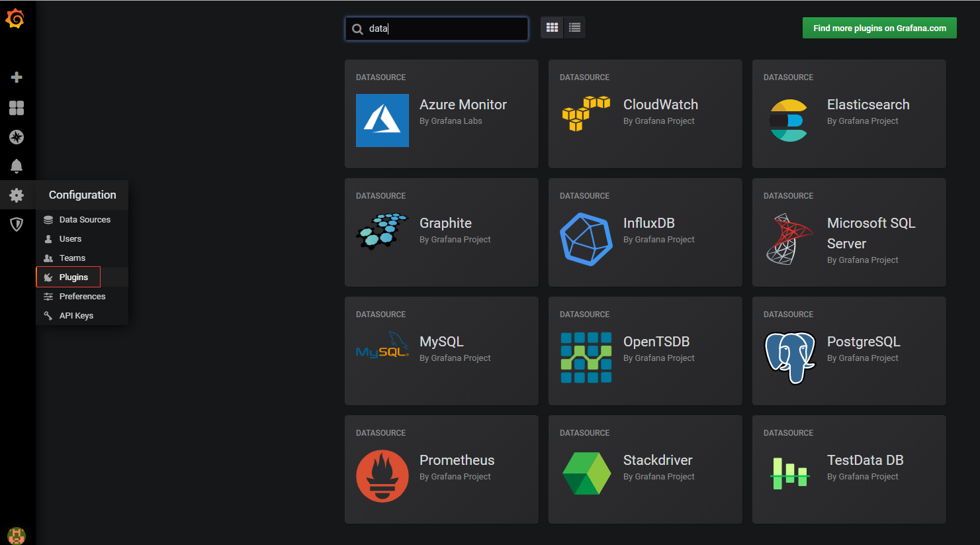Open the Alerting bell icon
Image resolution: width=980 pixels, height=545 pixels.
tap(17, 166)
